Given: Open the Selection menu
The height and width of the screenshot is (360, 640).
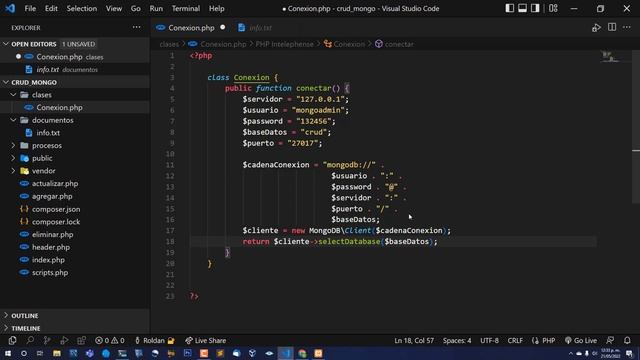Looking at the screenshot, I should click(x=82, y=8).
